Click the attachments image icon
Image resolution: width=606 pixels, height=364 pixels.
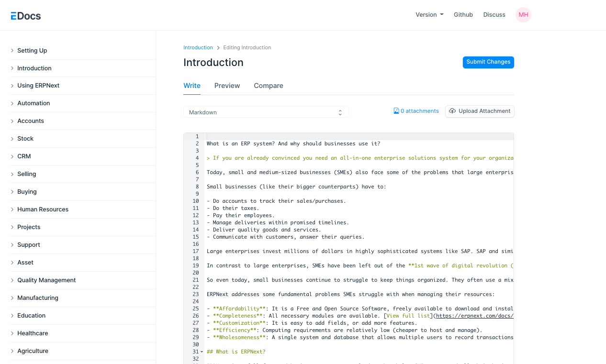[396, 111]
